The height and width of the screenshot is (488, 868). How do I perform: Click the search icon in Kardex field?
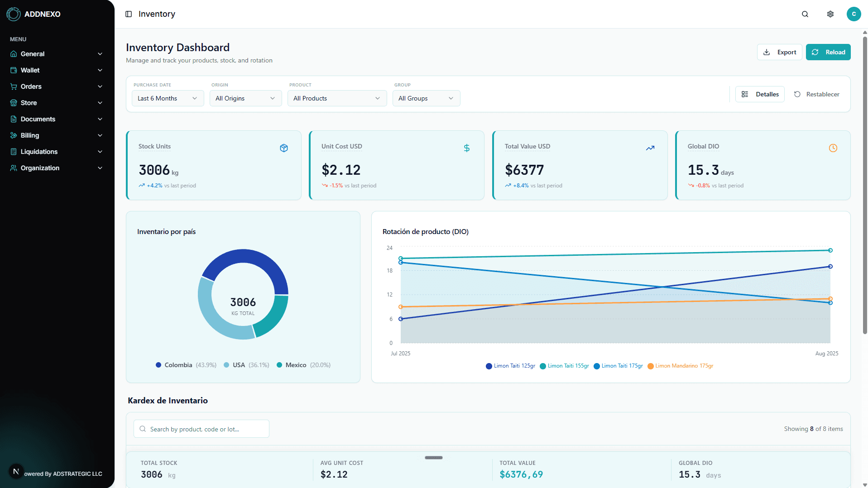tap(143, 429)
